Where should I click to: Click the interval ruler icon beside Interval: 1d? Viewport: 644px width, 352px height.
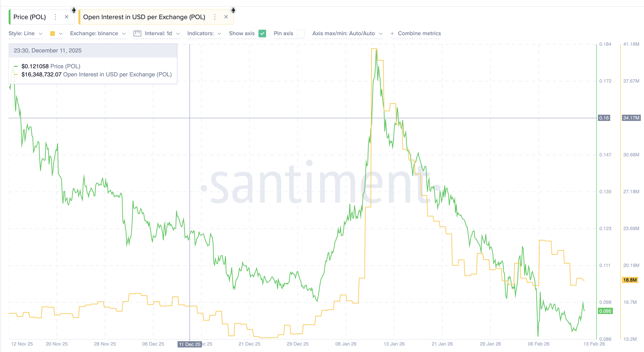[137, 33]
